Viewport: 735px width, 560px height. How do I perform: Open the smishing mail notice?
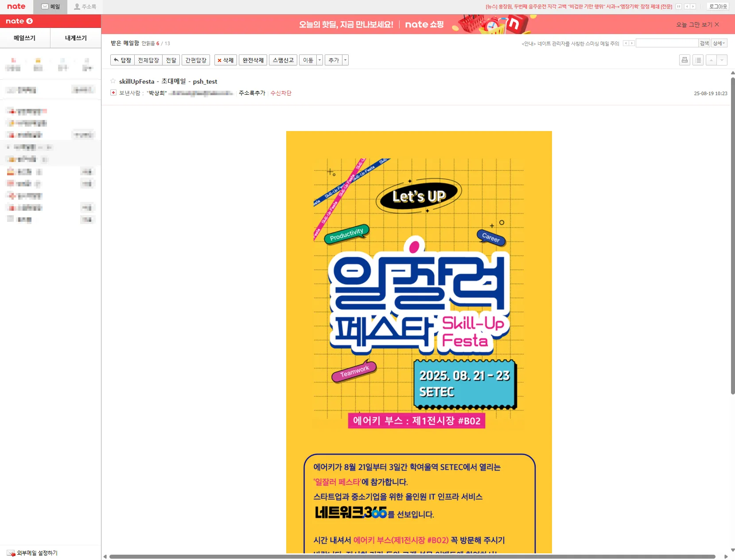point(570,43)
